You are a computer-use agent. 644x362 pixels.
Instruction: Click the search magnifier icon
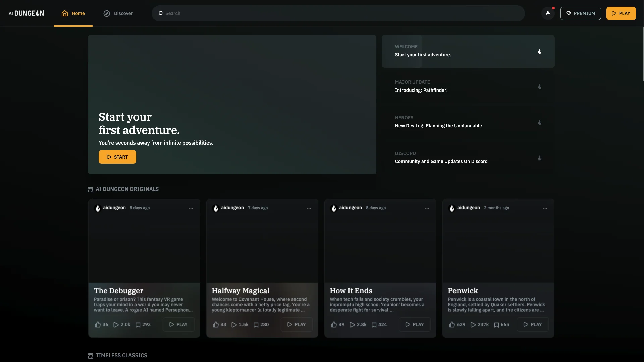click(160, 13)
